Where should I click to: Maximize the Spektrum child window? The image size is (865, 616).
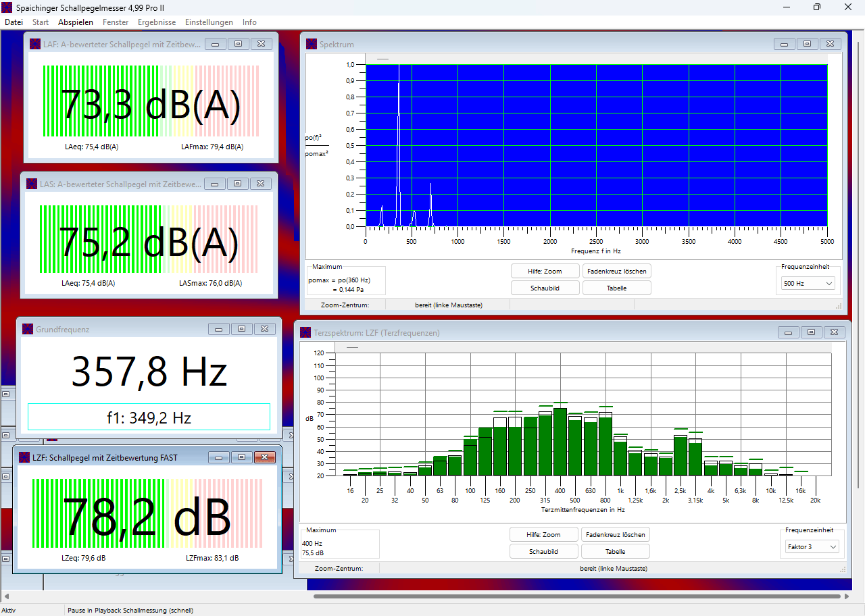coord(807,44)
